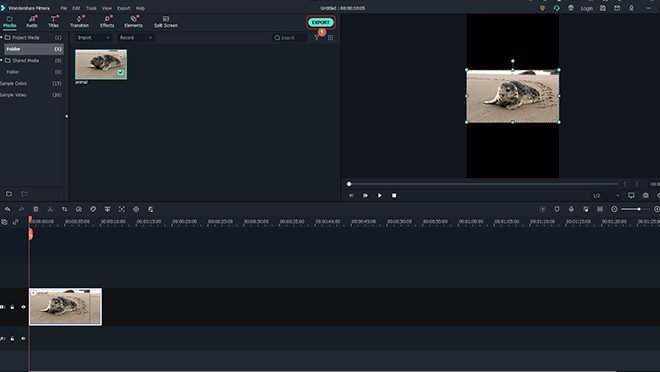Click the timeline marker shield icon
Screen dimensions: 660x372
coord(556,209)
